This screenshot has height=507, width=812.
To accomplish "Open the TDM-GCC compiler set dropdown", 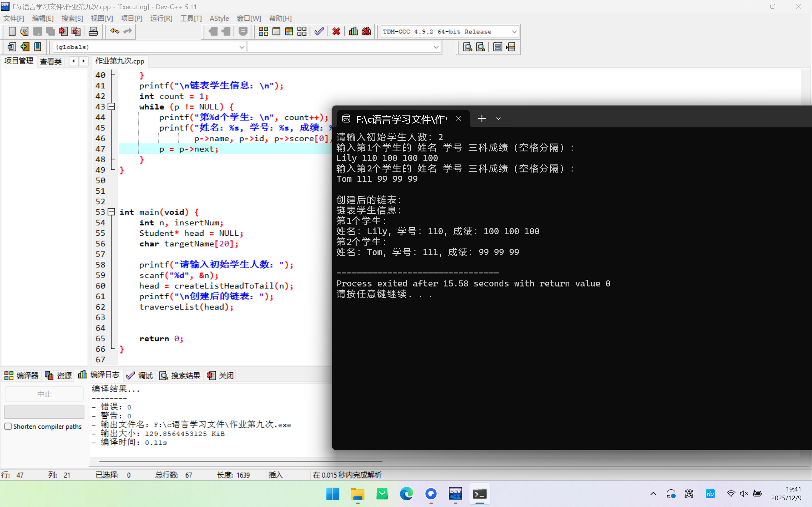I will coord(514,31).
